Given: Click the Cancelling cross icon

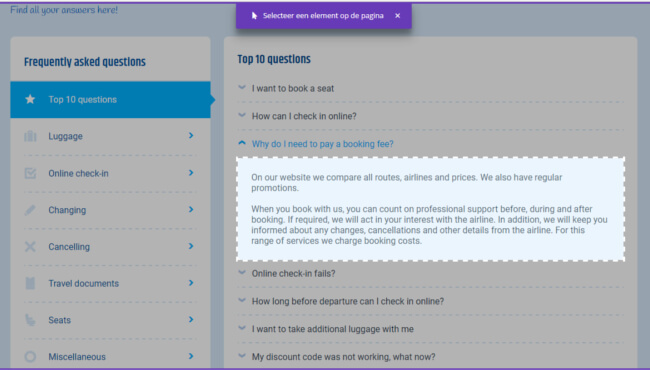Looking at the screenshot, I should [x=30, y=247].
